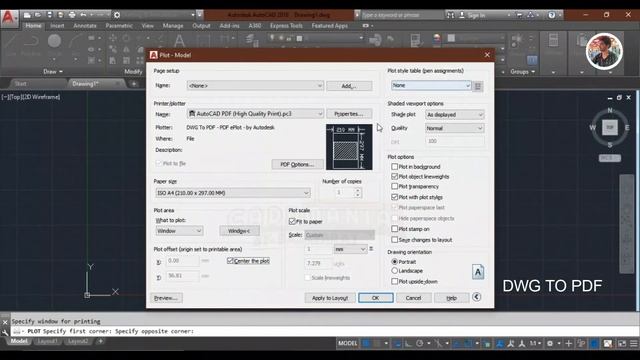The image size is (640, 360).
Task: Open Paper size dropdown ISO A4
Action: tap(233, 193)
